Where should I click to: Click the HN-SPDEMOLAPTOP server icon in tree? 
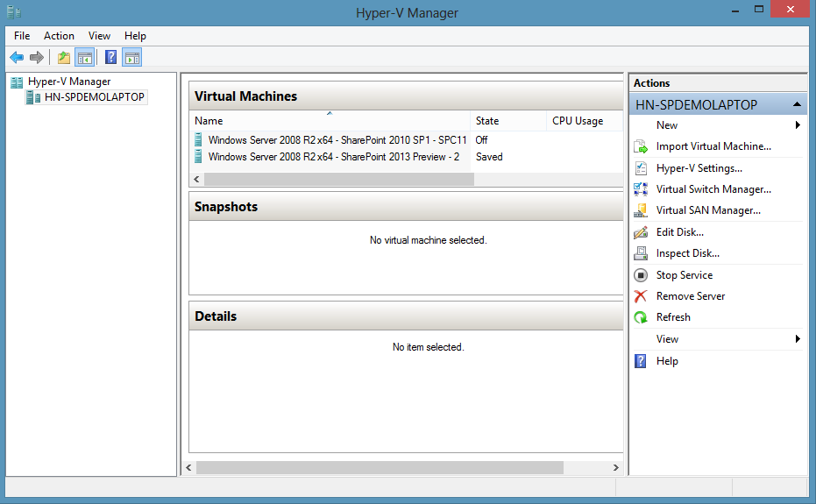point(33,97)
